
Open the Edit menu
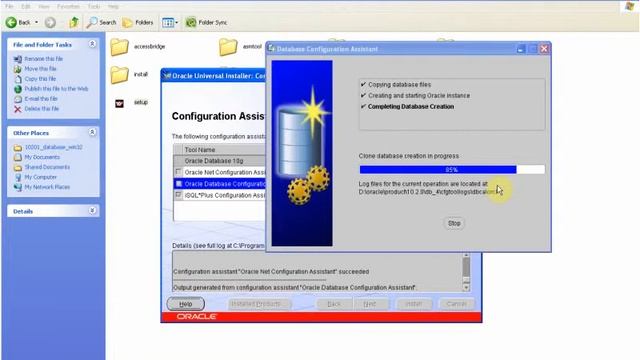tap(26, 7)
